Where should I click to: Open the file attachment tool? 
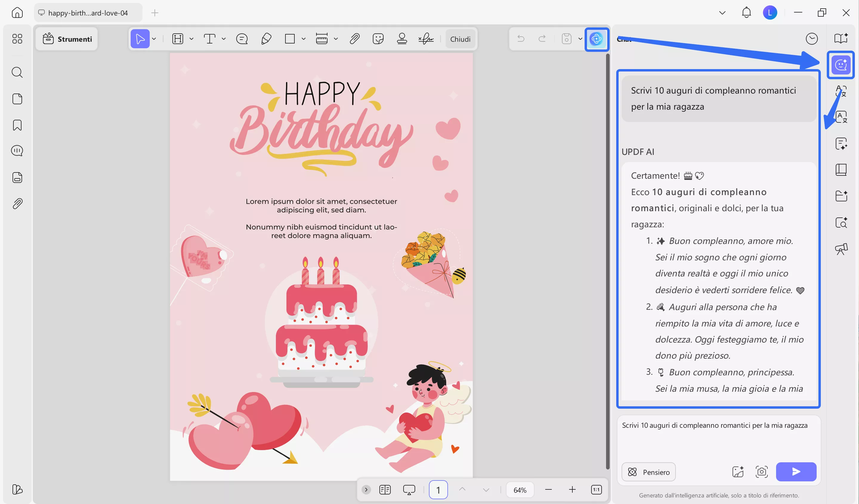(355, 38)
